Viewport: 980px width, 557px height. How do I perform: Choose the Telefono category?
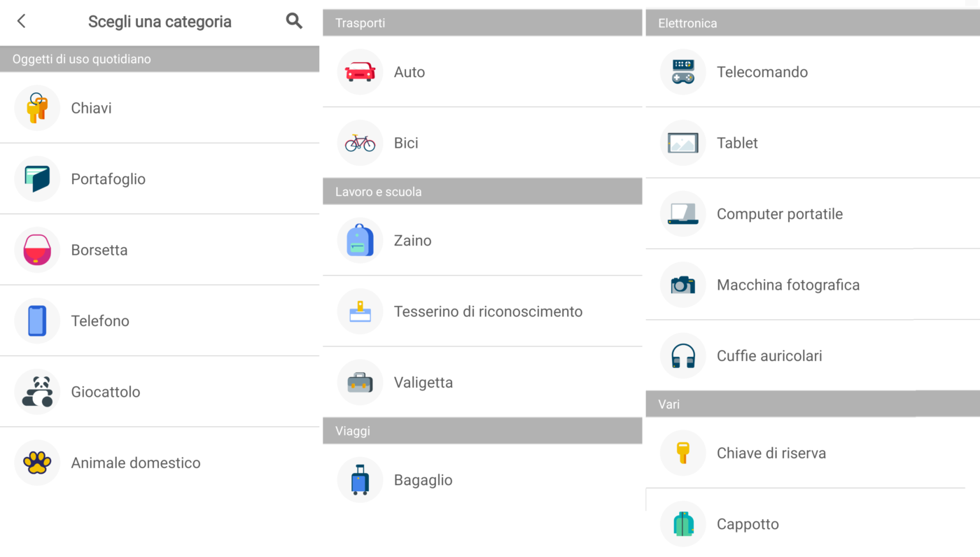tap(100, 321)
